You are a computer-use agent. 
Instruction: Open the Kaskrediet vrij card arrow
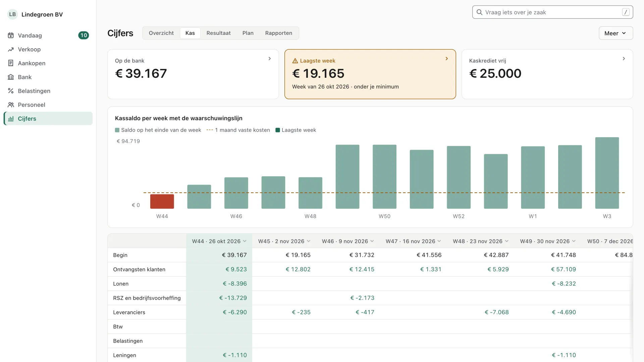(x=624, y=59)
